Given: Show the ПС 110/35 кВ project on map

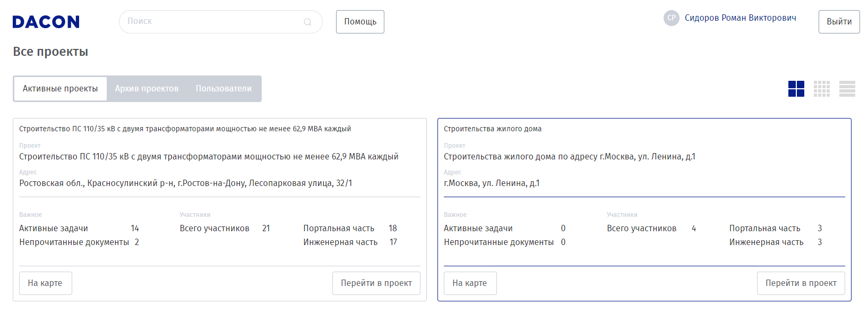Looking at the screenshot, I should pos(45,283).
